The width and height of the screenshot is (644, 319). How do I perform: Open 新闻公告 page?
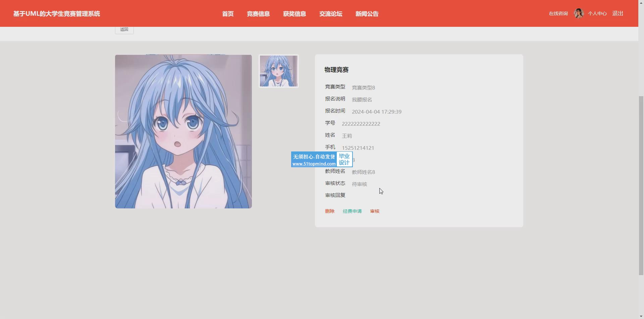coord(367,14)
